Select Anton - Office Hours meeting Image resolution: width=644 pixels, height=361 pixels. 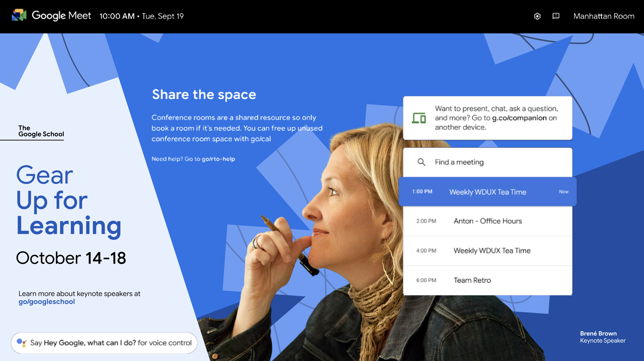click(x=488, y=221)
